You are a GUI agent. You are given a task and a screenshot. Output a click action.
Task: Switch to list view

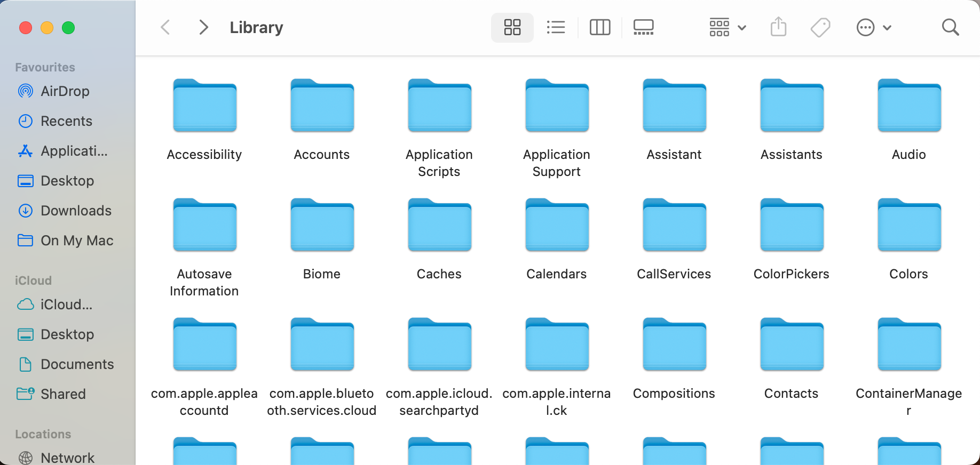(x=556, y=27)
